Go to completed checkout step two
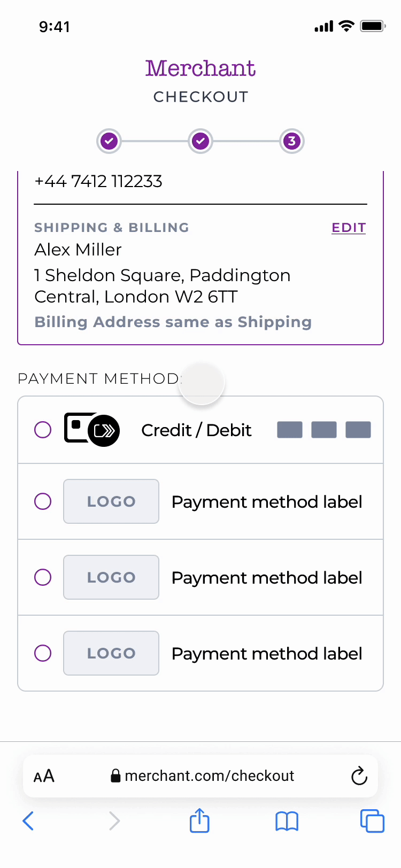401x868 pixels. [200, 141]
